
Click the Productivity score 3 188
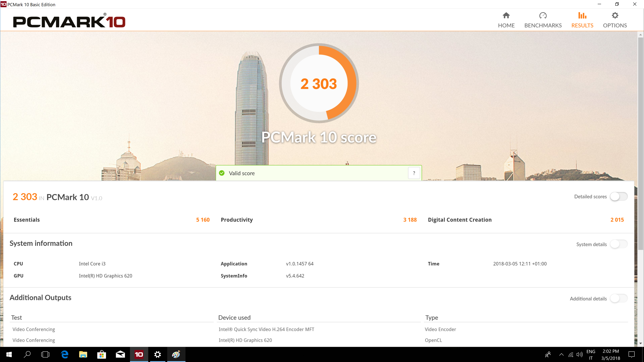pos(410,220)
